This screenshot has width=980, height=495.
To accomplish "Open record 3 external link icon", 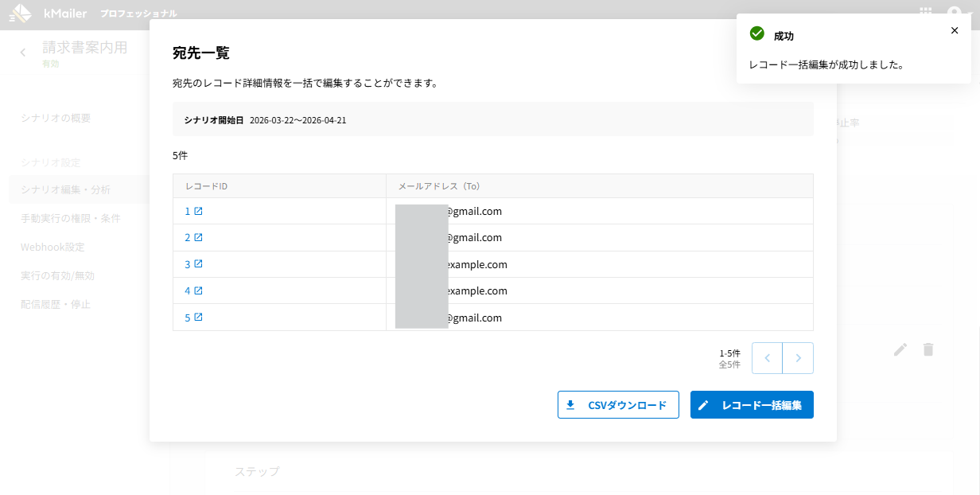I will tap(198, 264).
